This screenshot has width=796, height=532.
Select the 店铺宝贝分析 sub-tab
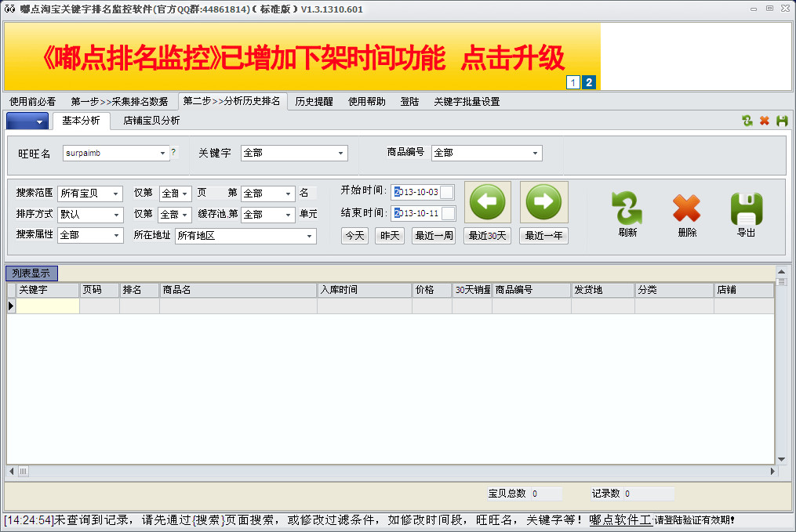coord(152,121)
